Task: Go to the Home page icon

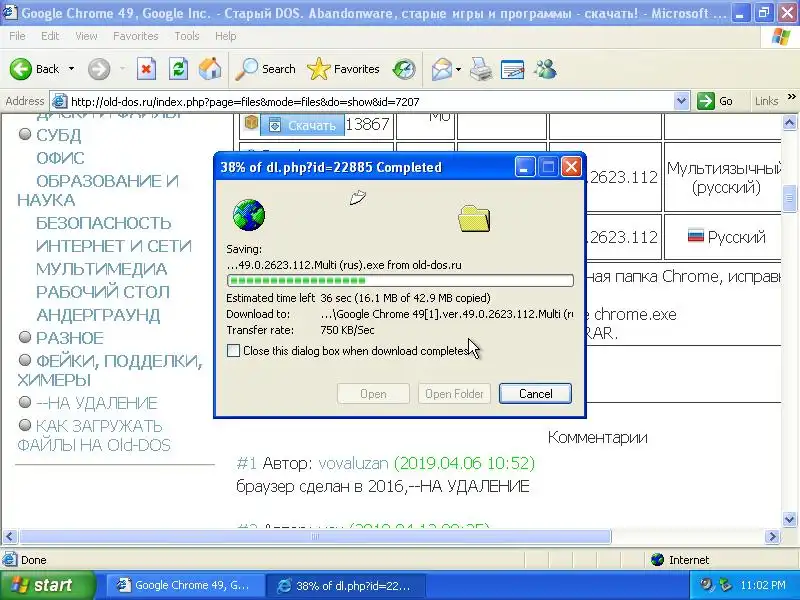Action: point(210,69)
